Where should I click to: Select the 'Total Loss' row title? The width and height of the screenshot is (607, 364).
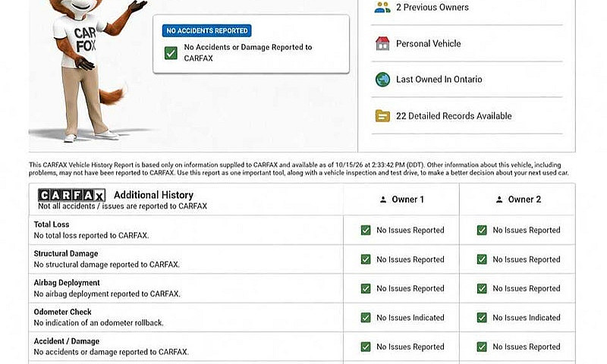pyautogui.click(x=52, y=224)
